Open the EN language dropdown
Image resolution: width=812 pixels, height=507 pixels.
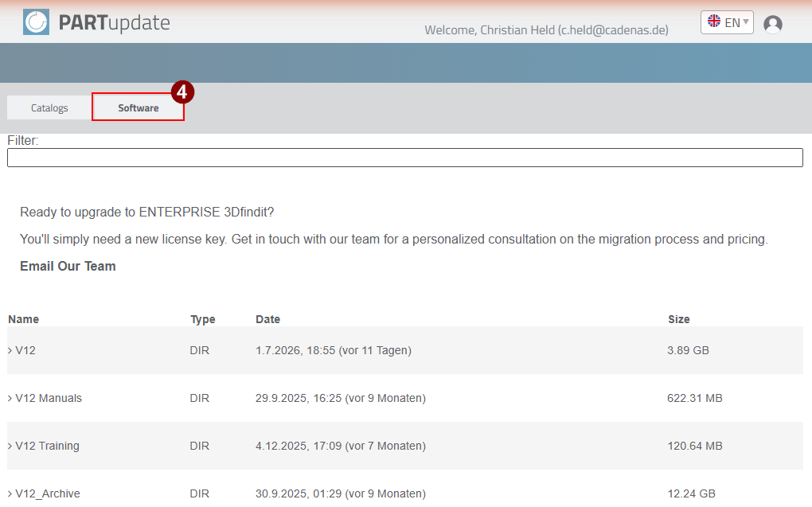tap(727, 22)
